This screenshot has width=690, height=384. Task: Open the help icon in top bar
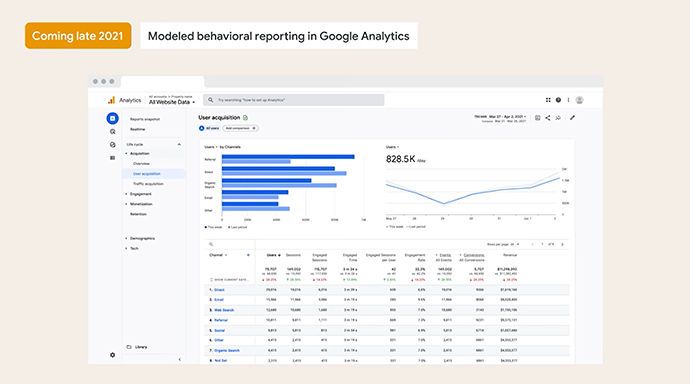pos(558,100)
